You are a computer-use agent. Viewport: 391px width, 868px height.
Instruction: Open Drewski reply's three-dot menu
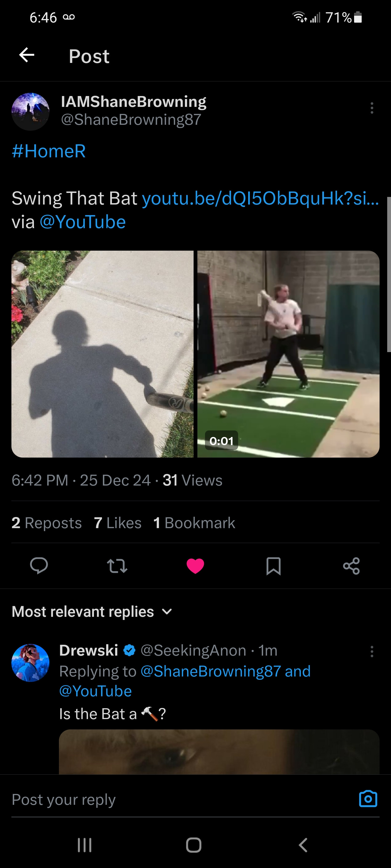point(372,652)
